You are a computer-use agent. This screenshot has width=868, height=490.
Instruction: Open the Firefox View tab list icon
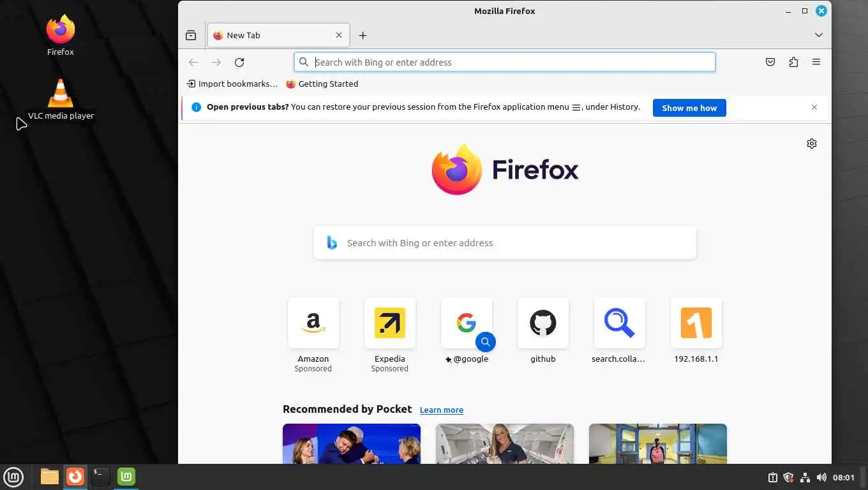point(191,35)
